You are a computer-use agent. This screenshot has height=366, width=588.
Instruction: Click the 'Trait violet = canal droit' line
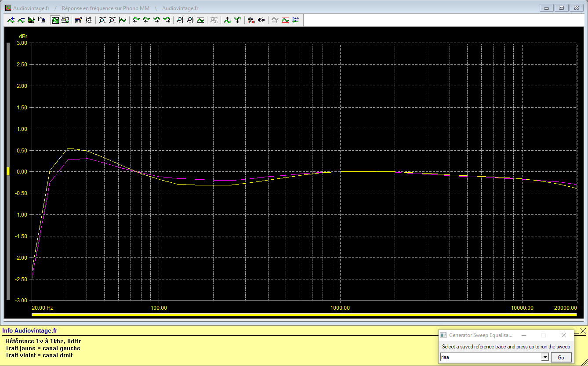(39, 355)
